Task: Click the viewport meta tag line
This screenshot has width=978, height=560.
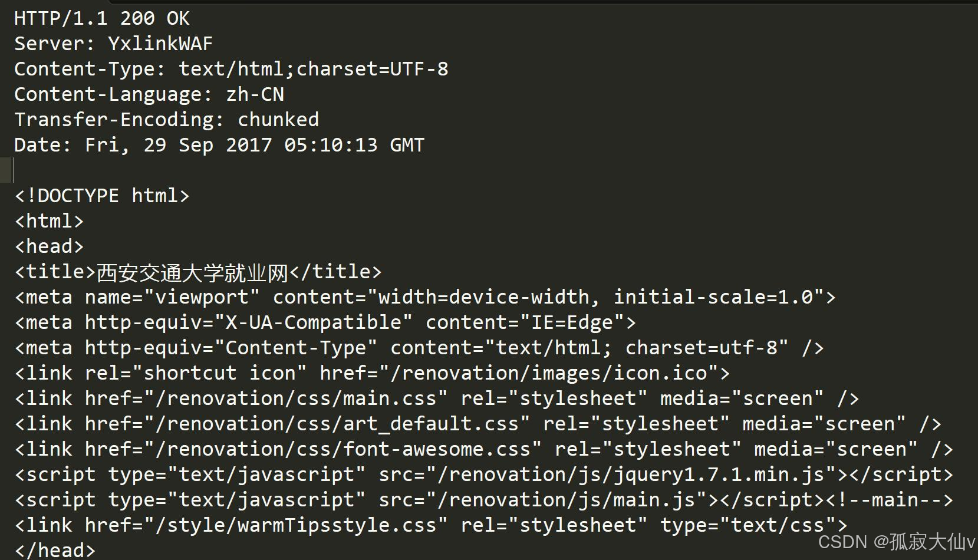Action: pos(425,297)
